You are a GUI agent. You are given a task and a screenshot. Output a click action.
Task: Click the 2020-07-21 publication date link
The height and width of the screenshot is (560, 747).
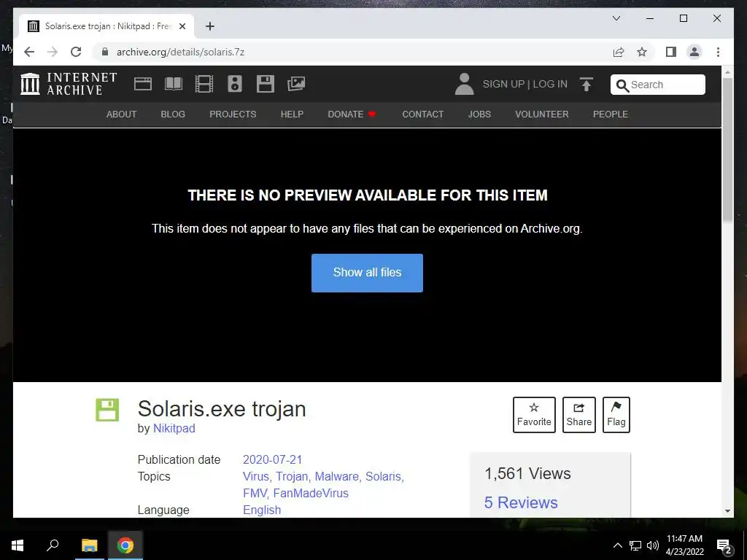click(273, 459)
